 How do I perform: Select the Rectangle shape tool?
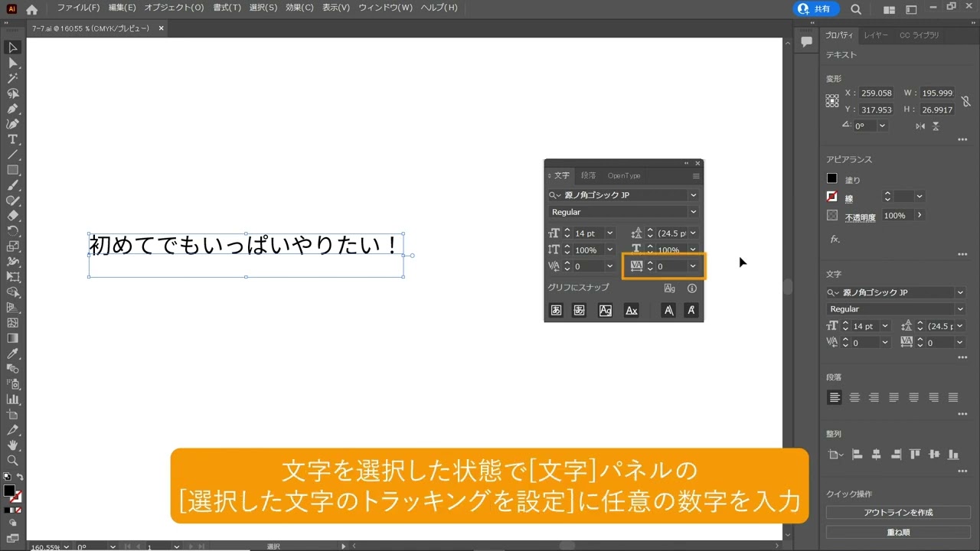click(13, 170)
